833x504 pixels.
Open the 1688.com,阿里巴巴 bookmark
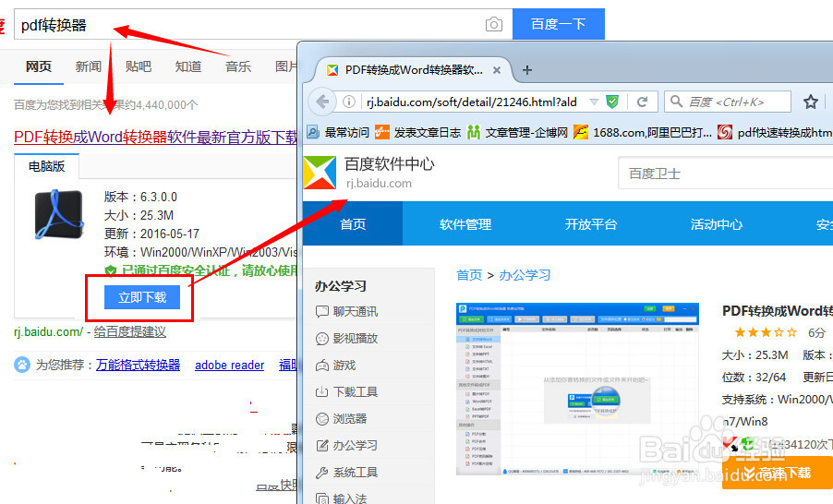coord(643,132)
